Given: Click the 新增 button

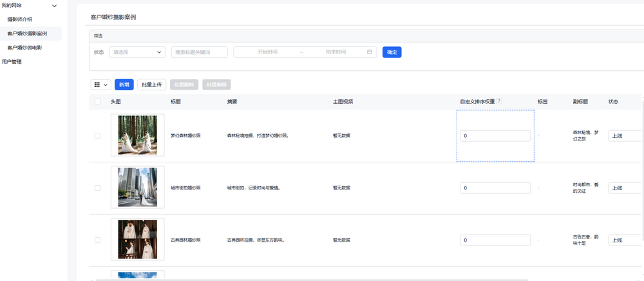Looking at the screenshot, I should (124, 84).
